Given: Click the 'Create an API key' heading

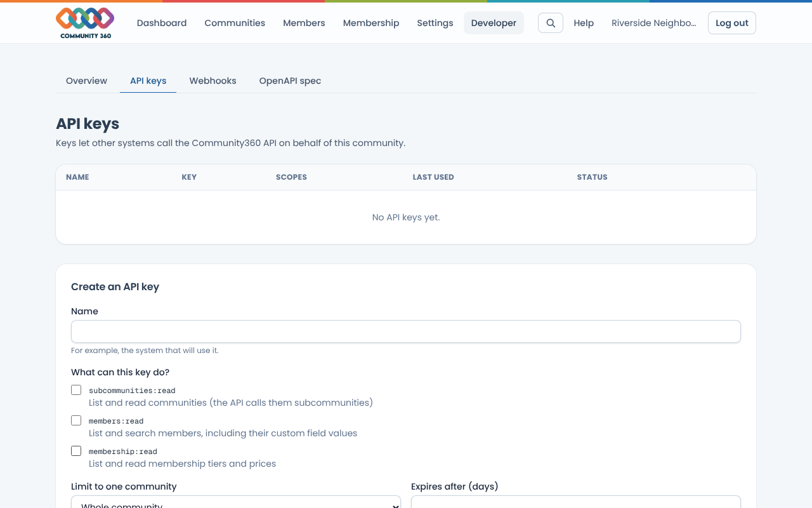Looking at the screenshot, I should click(x=115, y=286).
